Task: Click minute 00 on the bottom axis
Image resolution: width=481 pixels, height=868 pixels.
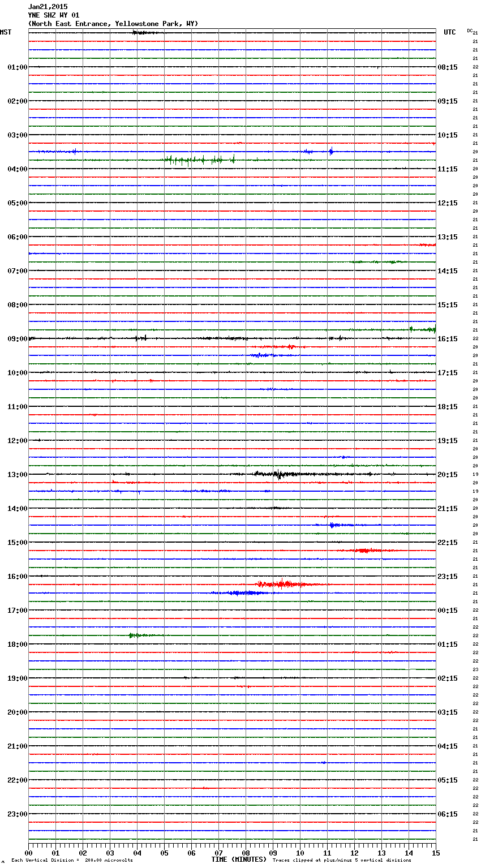Action: [28, 853]
